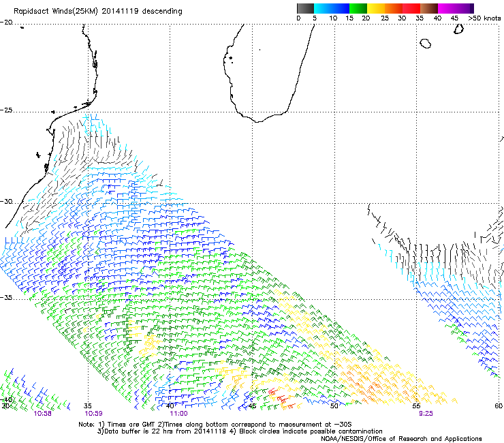Click the '40' longitude label on bottom axis
The image size is (504, 443).
coord(170,406)
